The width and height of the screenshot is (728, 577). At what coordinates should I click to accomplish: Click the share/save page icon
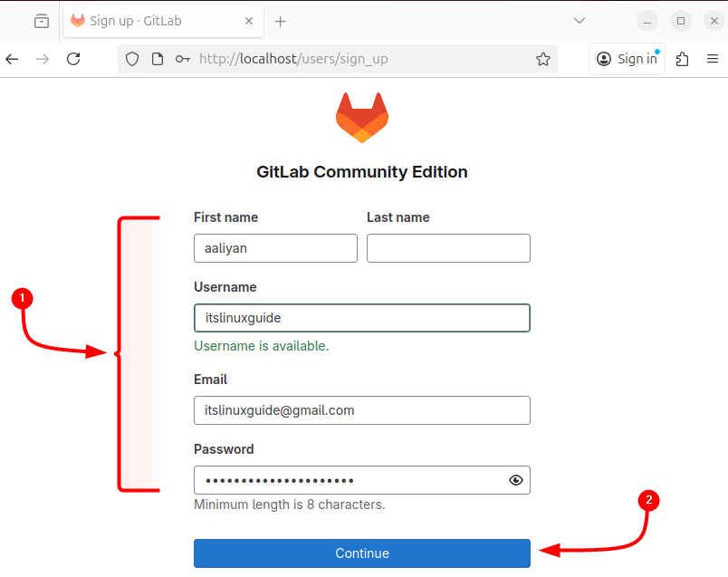[x=683, y=58]
